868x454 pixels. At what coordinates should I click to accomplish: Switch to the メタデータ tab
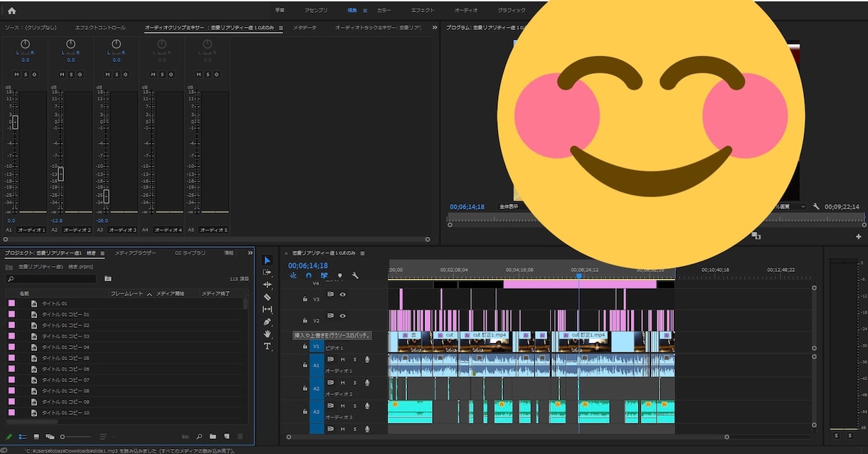click(x=305, y=28)
